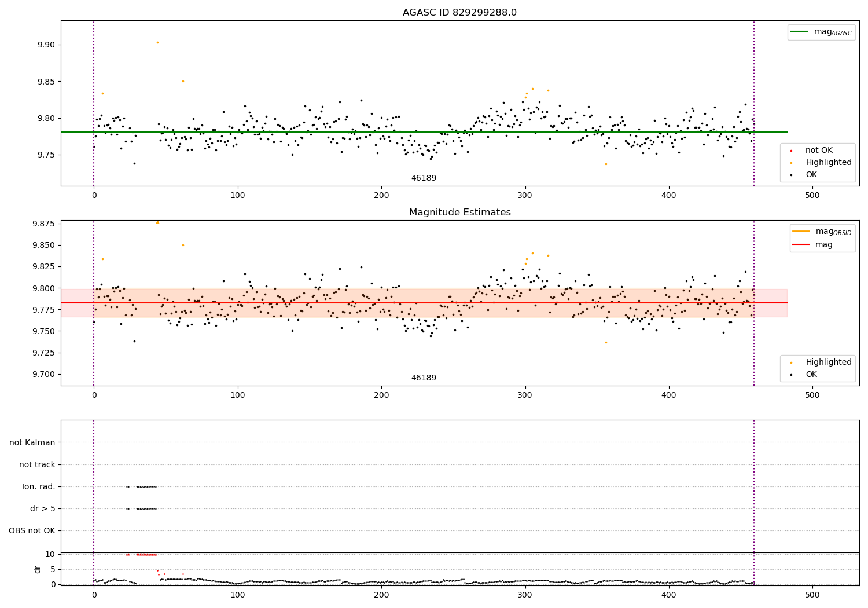The width and height of the screenshot is (868, 608).
Task: Click the 'OBS not OK' axis label
Action: point(32,530)
